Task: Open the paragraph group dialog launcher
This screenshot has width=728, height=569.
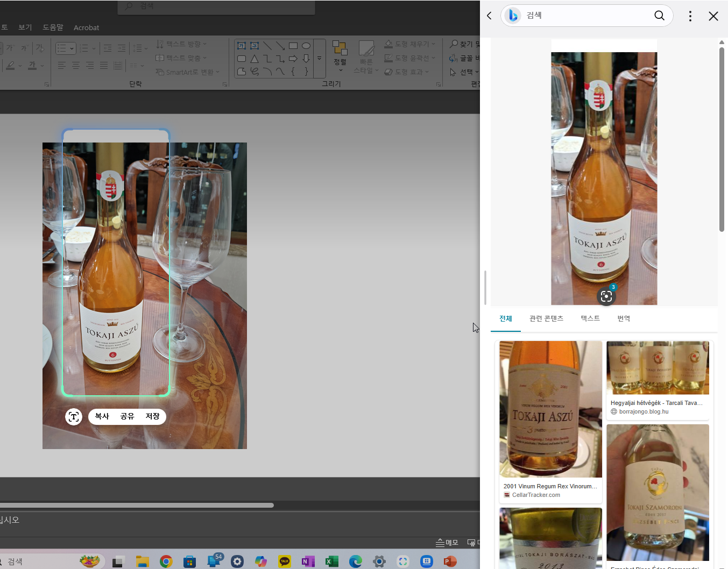Action: tap(225, 84)
